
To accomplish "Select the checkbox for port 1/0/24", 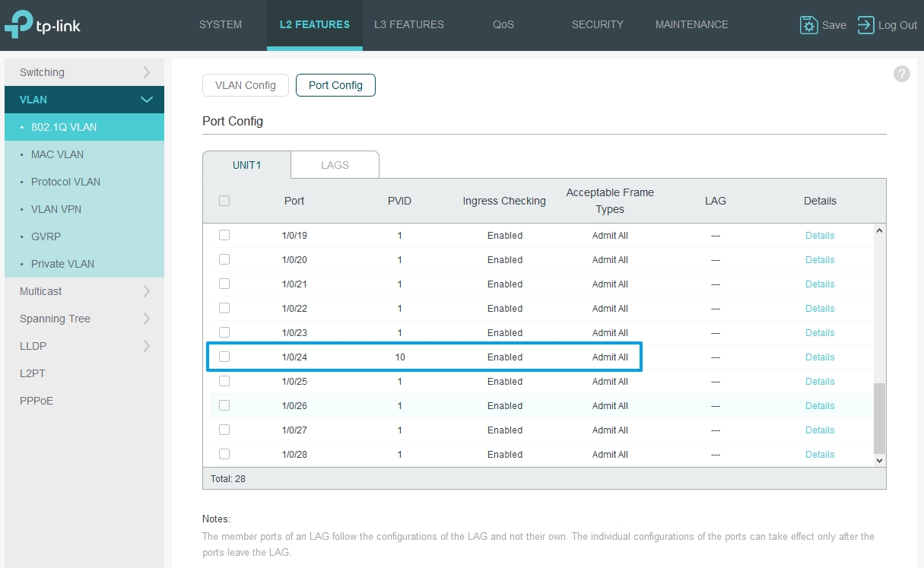I will (x=224, y=356).
